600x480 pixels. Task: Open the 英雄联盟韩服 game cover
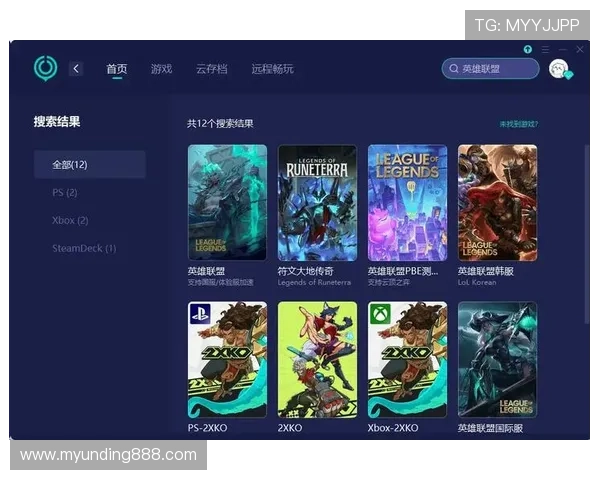(497, 202)
